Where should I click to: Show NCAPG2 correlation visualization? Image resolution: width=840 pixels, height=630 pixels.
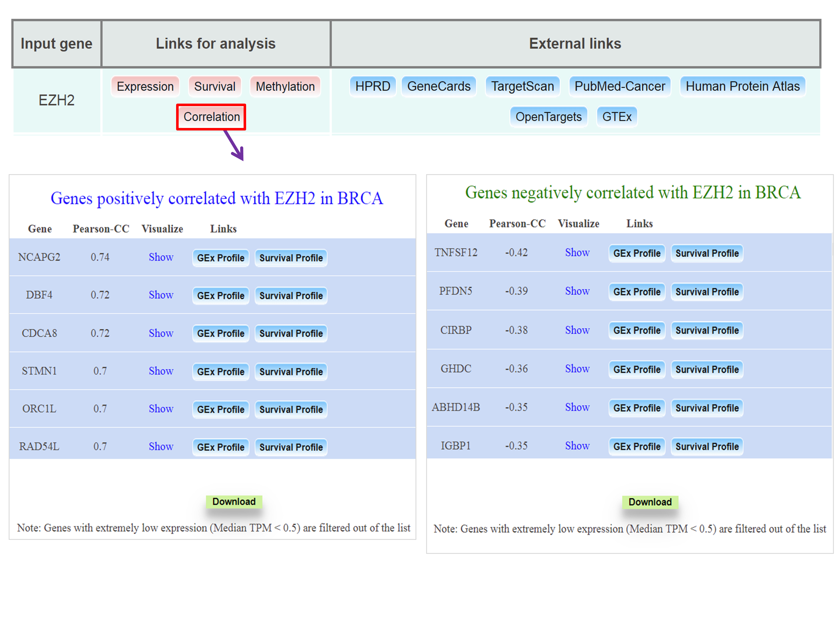coord(161,257)
